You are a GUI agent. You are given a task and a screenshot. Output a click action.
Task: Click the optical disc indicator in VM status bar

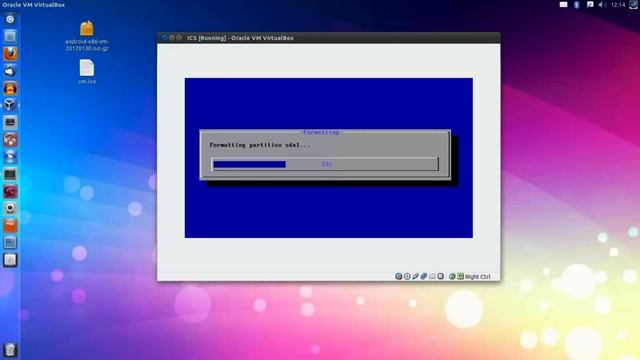click(407, 276)
